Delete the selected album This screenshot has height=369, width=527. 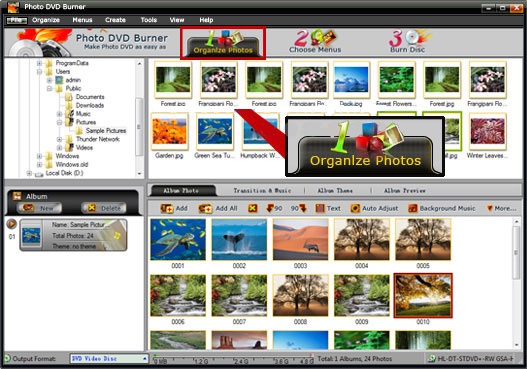[x=104, y=208]
